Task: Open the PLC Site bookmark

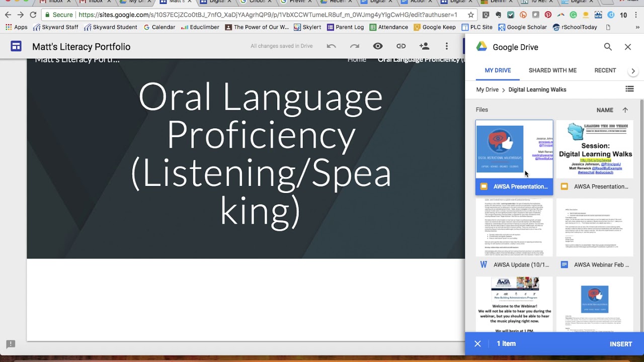Action: (x=477, y=27)
